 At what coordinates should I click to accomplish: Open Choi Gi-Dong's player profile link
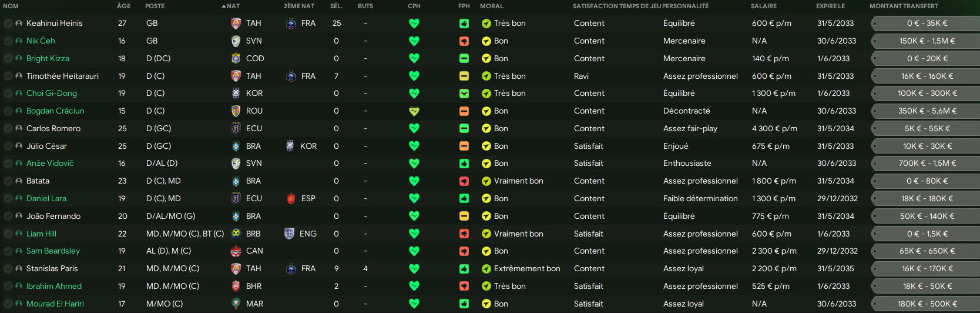tap(52, 94)
